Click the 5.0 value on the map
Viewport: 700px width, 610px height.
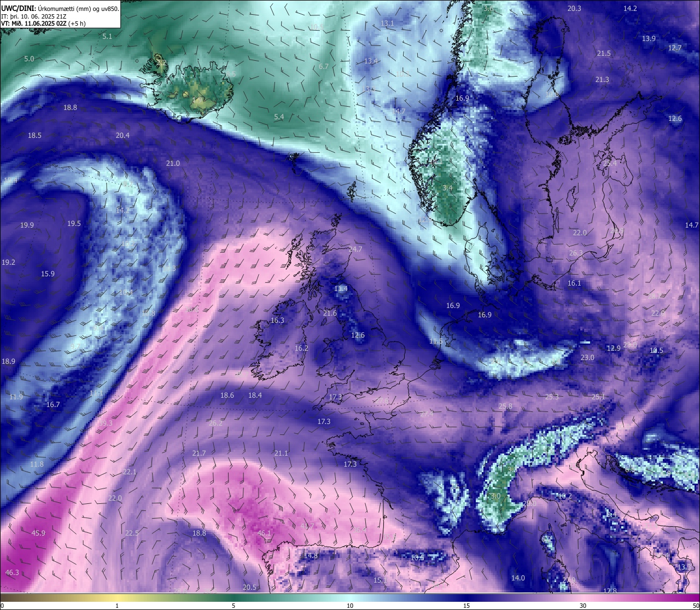point(29,59)
